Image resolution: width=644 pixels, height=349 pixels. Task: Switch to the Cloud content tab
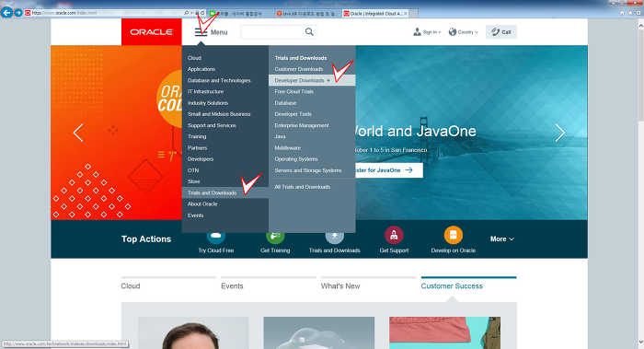coord(131,286)
